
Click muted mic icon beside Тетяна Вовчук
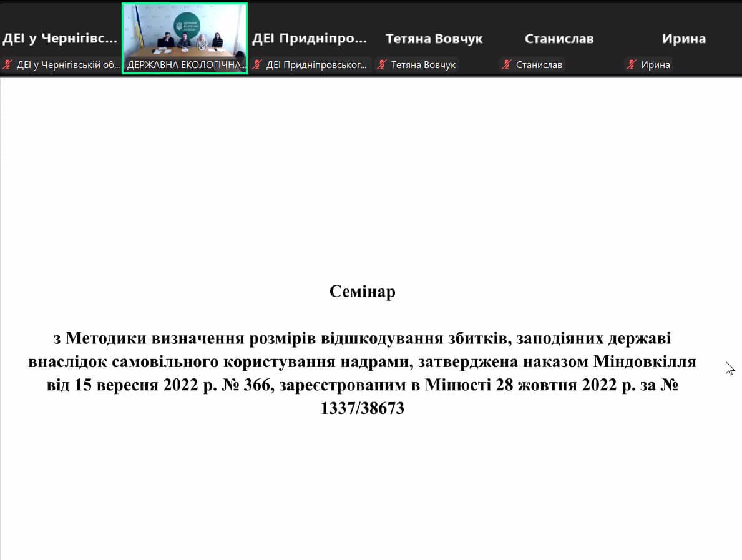pos(382,64)
